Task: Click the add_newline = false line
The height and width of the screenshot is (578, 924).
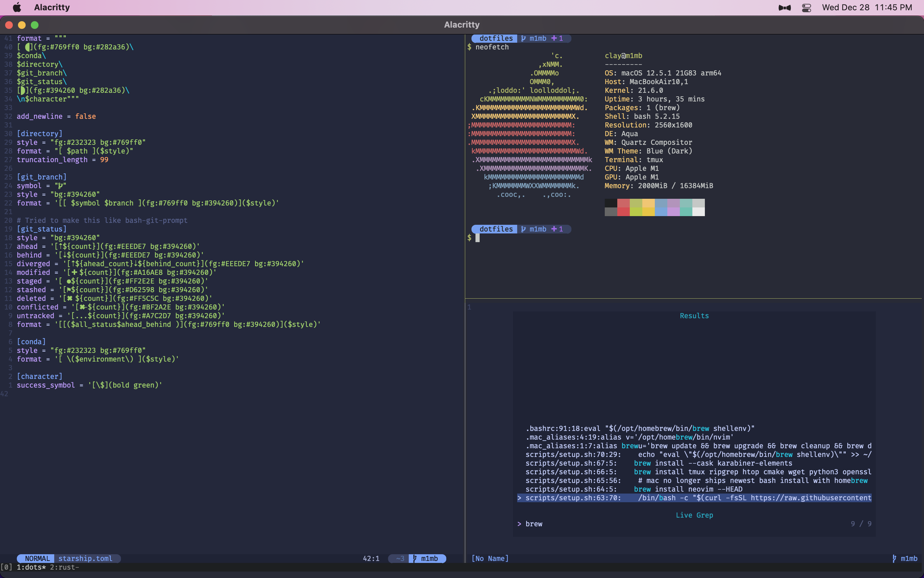Action: click(56, 116)
